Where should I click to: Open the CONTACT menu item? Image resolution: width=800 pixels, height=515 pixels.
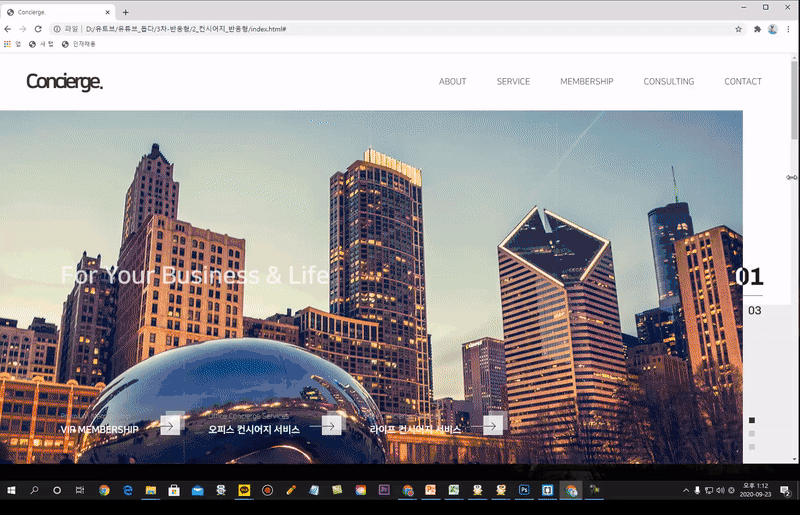743,82
